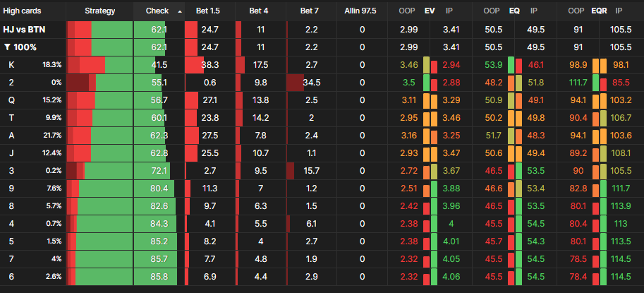Click the filter funnel icon beside 100%
Image resolution: width=644 pixels, height=293 pixels.
click(7, 47)
